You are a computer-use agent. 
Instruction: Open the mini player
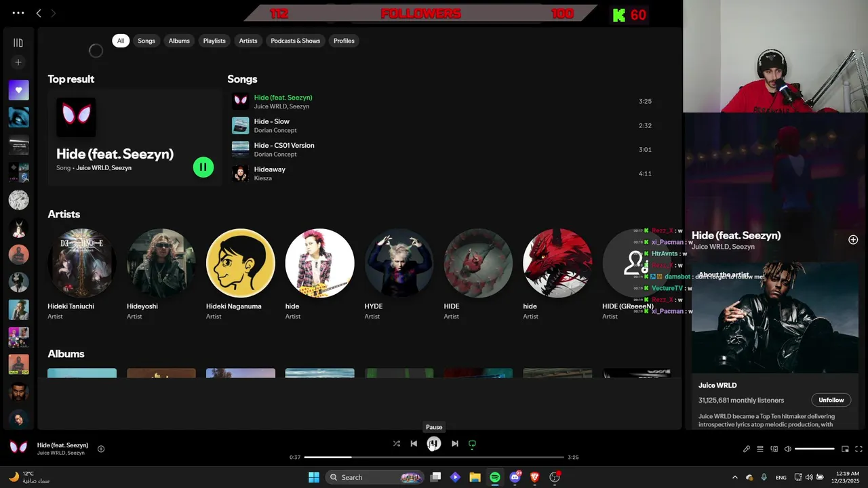click(x=845, y=449)
